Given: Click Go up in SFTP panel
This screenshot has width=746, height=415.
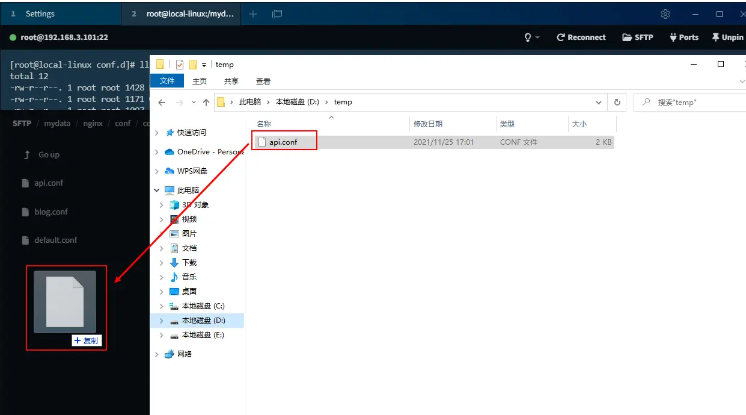Looking at the screenshot, I should [x=49, y=155].
